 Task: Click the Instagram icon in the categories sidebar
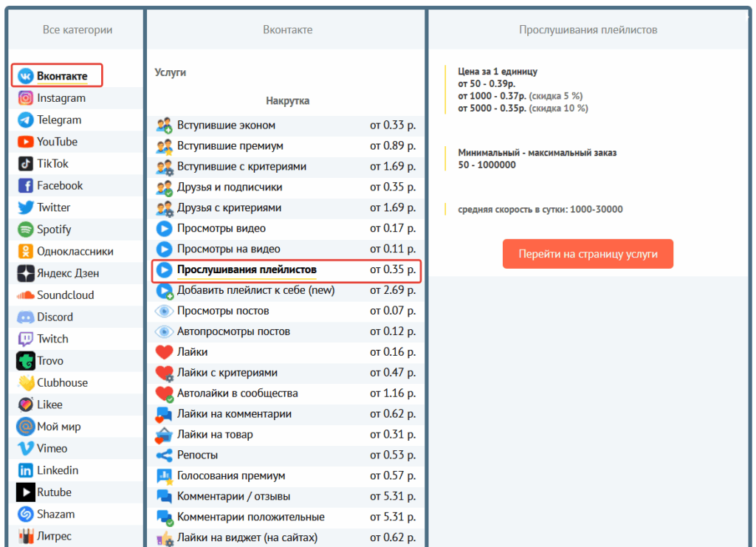(x=26, y=98)
